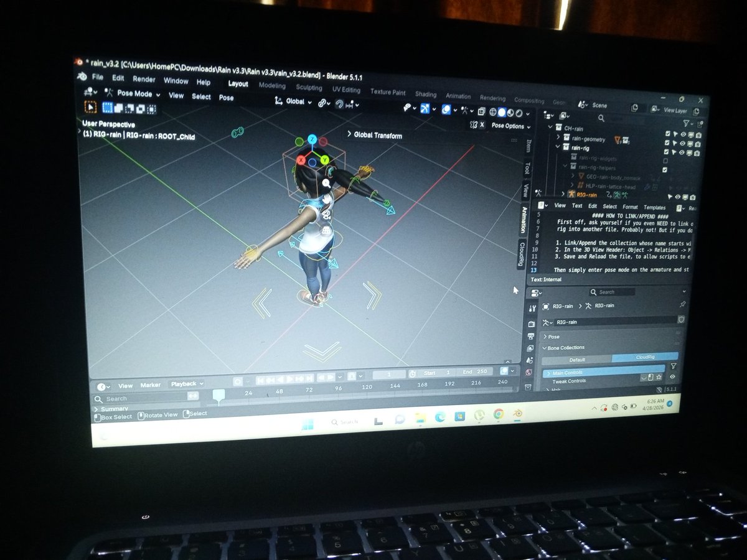Expand the Pose panel in properties
747x560 pixels.
coord(545,337)
